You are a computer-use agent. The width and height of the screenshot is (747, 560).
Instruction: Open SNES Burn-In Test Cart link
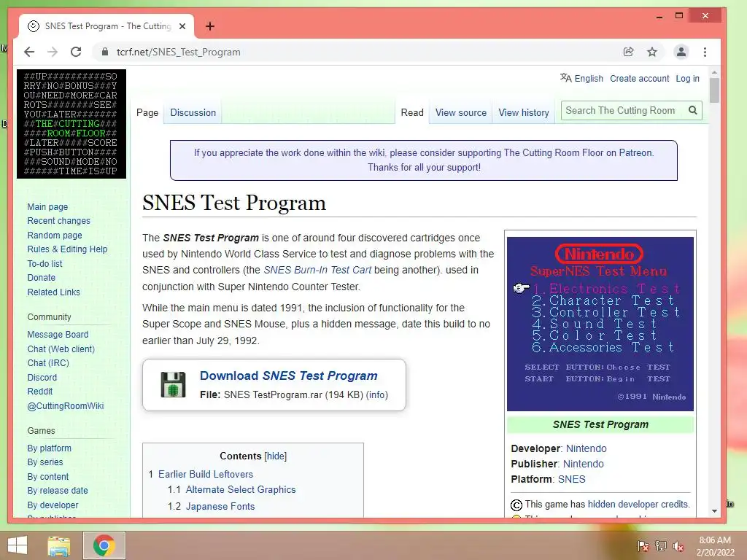(x=317, y=270)
